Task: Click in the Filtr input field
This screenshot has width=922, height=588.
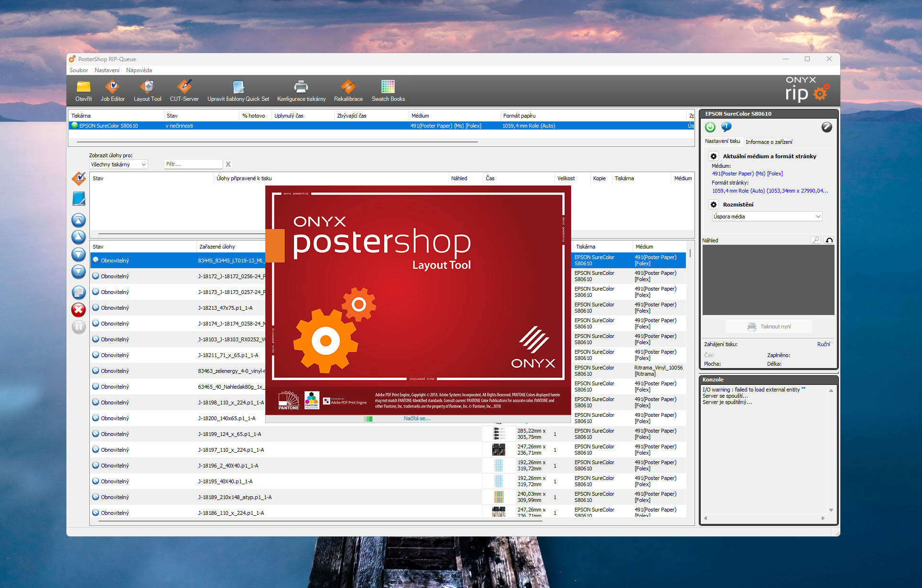Action: click(x=193, y=164)
